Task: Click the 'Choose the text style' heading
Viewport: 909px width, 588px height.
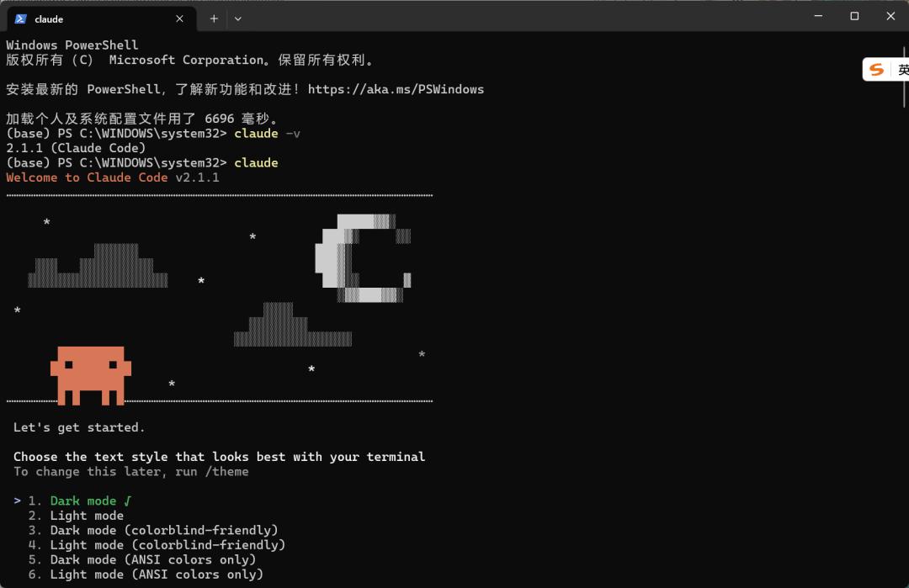Action: pos(219,457)
